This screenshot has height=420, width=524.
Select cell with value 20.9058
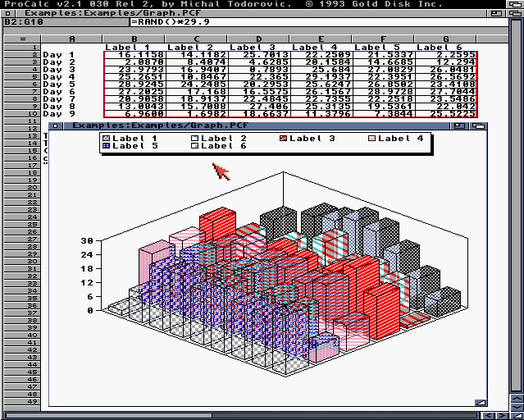coord(134,99)
